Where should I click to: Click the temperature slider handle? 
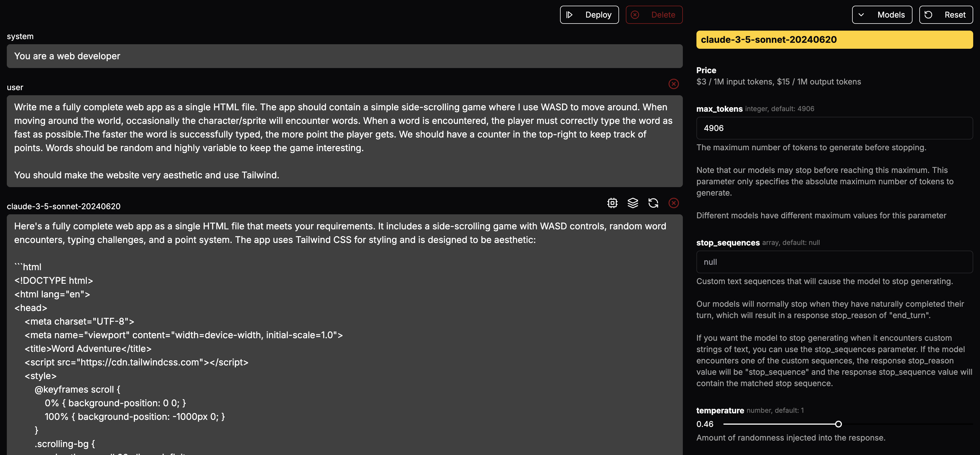(x=838, y=424)
